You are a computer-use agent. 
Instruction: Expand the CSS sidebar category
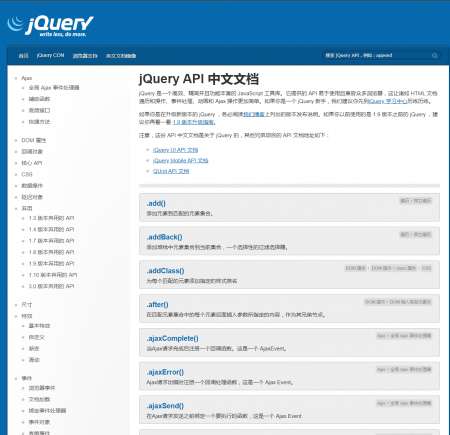coord(27,174)
